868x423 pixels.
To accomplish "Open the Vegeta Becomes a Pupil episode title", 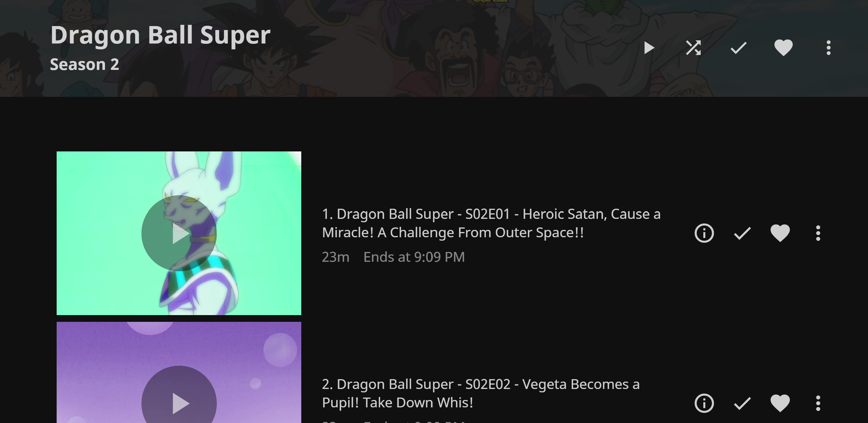I will (x=481, y=393).
